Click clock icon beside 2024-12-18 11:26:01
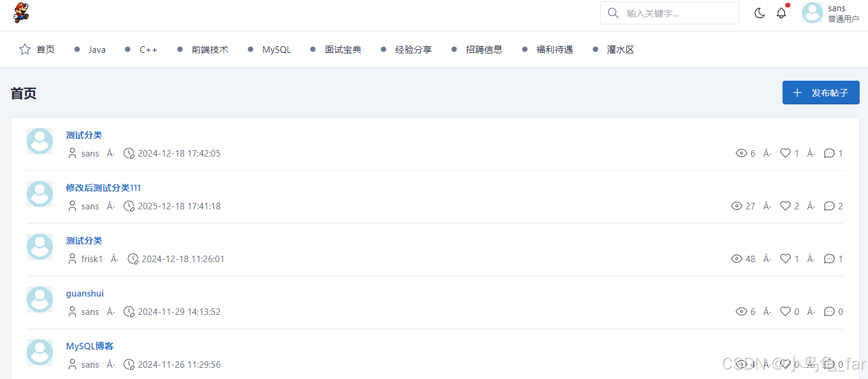868x379 pixels. click(x=133, y=259)
